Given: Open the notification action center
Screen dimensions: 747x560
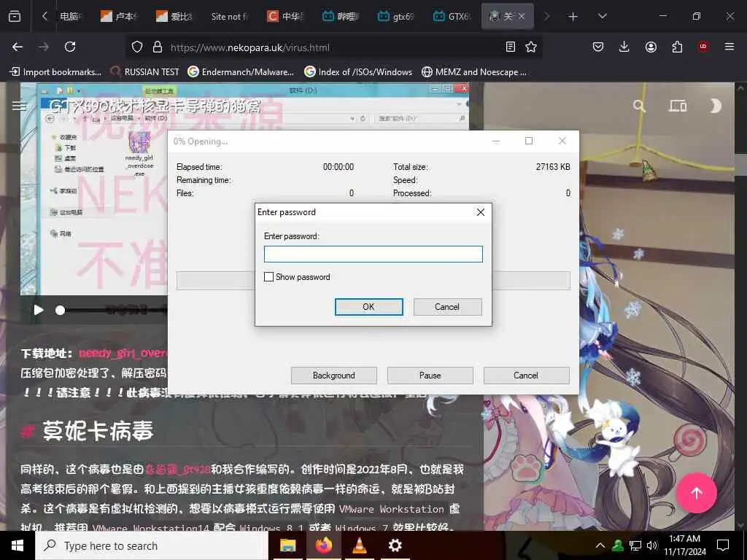Looking at the screenshot, I should point(723,545).
